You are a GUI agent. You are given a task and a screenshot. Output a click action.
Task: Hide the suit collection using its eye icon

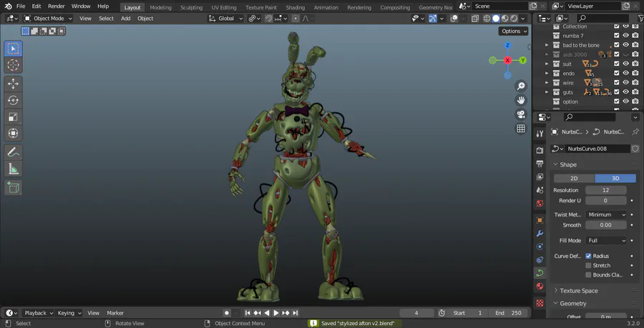tap(625, 64)
